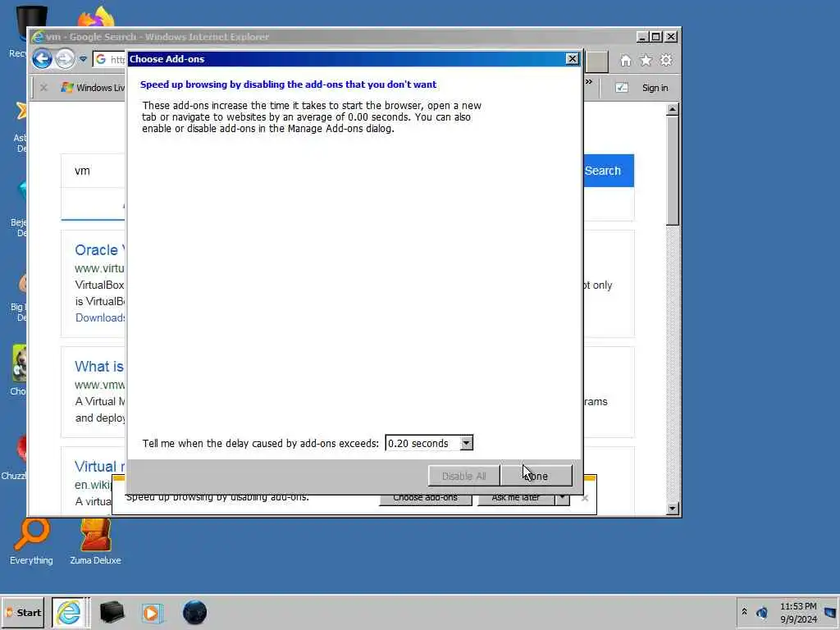Click the checkmark icon beside Sign in
Screen dimensions: 840x630
[x=622, y=87]
